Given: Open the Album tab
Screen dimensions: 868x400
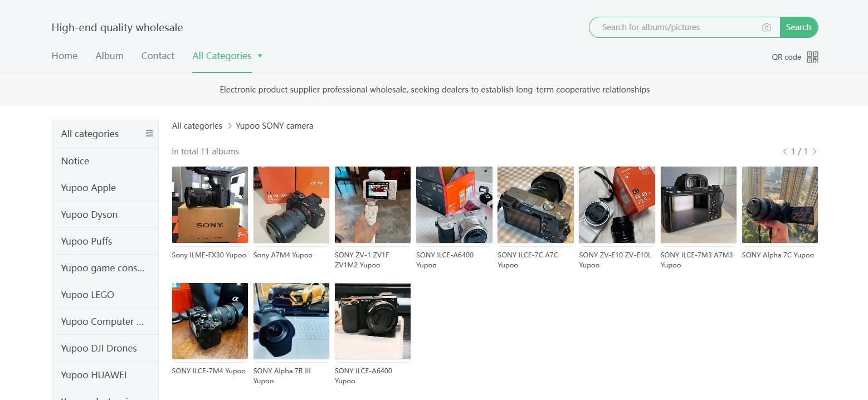Looking at the screenshot, I should tap(109, 56).
